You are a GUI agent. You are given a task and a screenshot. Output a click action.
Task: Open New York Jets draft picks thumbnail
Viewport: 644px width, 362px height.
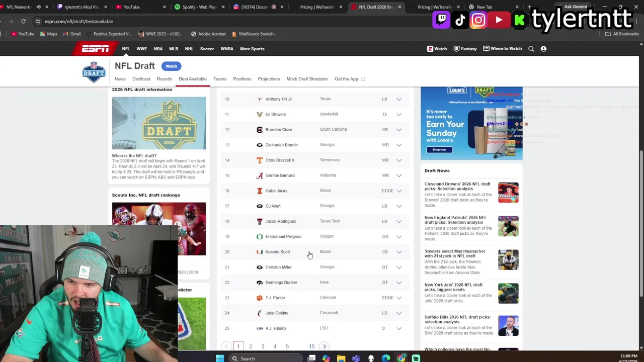[508, 294]
